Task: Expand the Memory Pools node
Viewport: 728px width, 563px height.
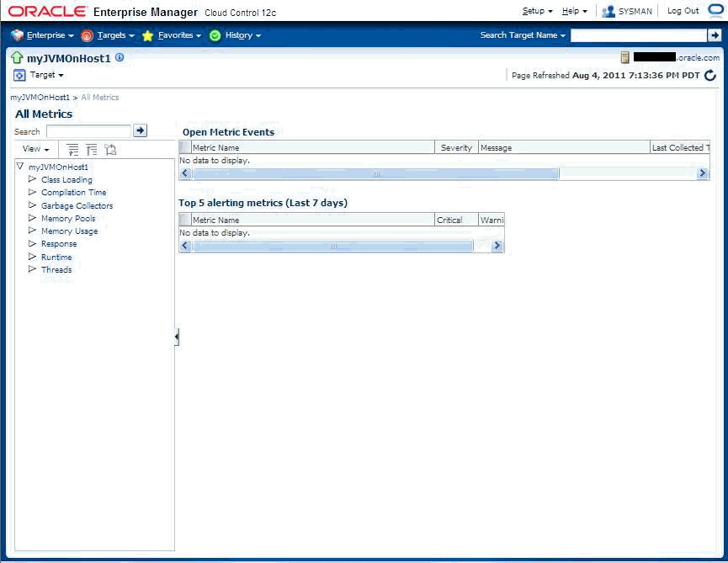Action: [32, 218]
